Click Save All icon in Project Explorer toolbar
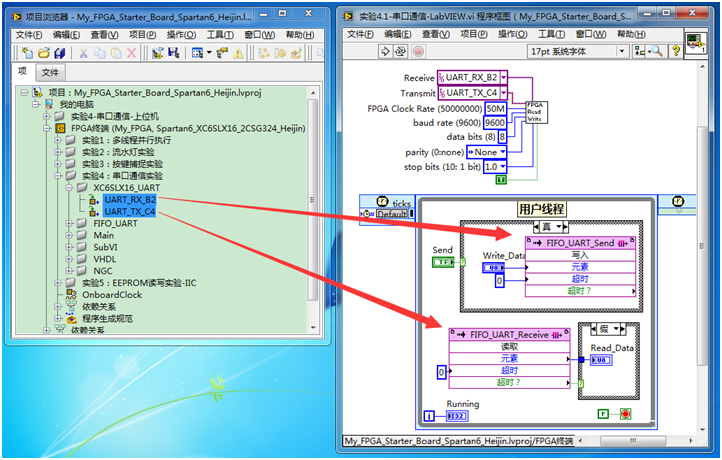This screenshot has width=722, height=460. (59, 53)
